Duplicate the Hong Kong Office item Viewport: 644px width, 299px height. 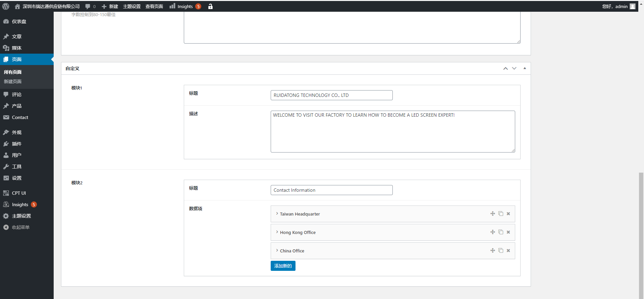(x=500, y=232)
